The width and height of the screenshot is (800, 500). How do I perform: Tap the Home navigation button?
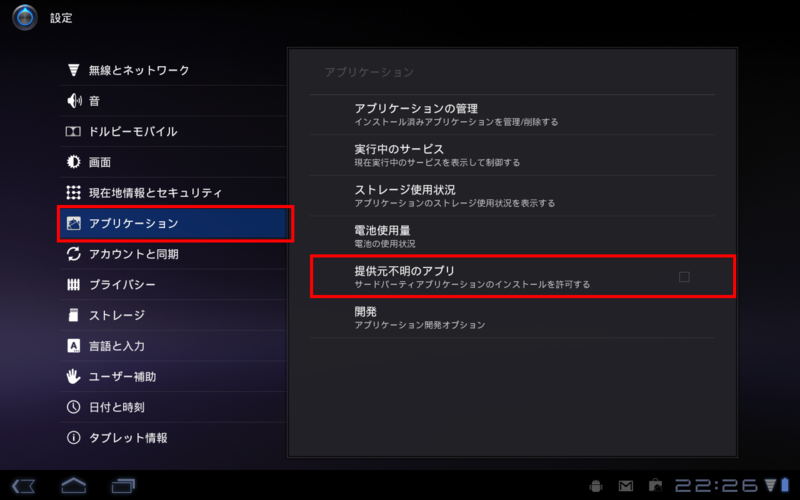(73, 485)
